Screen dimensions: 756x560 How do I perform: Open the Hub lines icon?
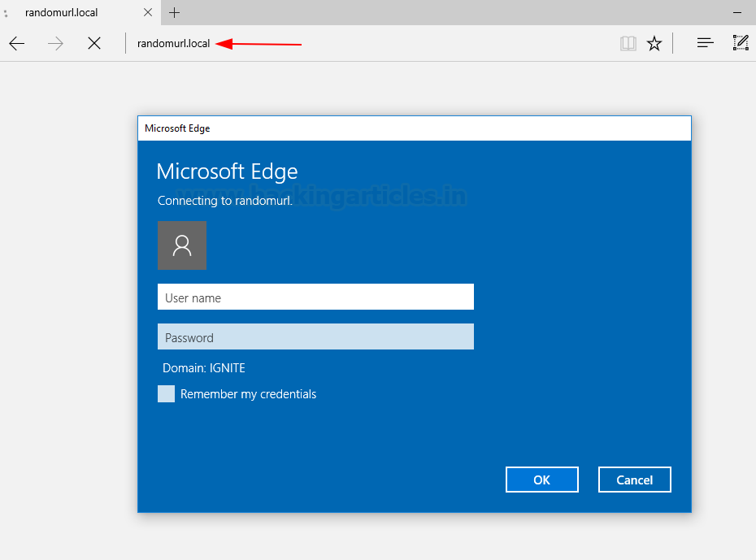coord(705,43)
